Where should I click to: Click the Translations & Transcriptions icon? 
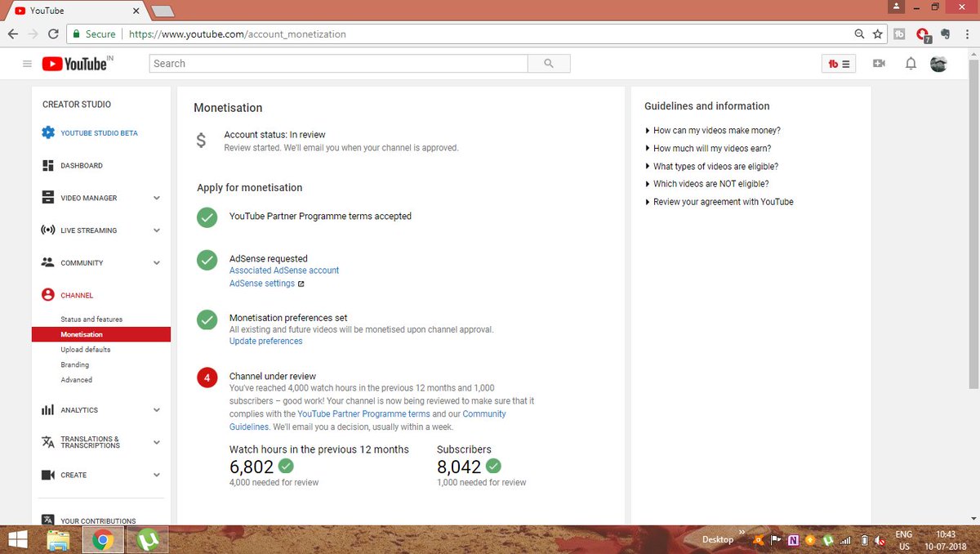pos(48,442)
